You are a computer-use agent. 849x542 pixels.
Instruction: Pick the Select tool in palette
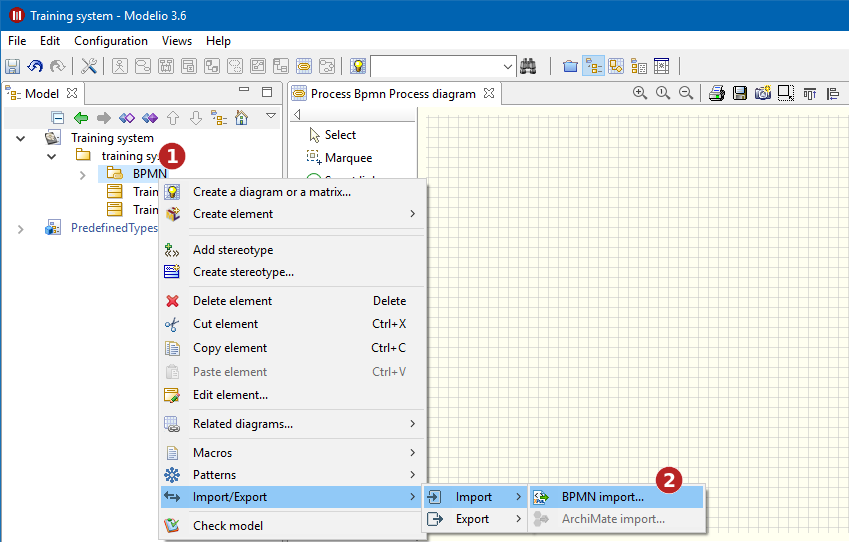(340, 135)
